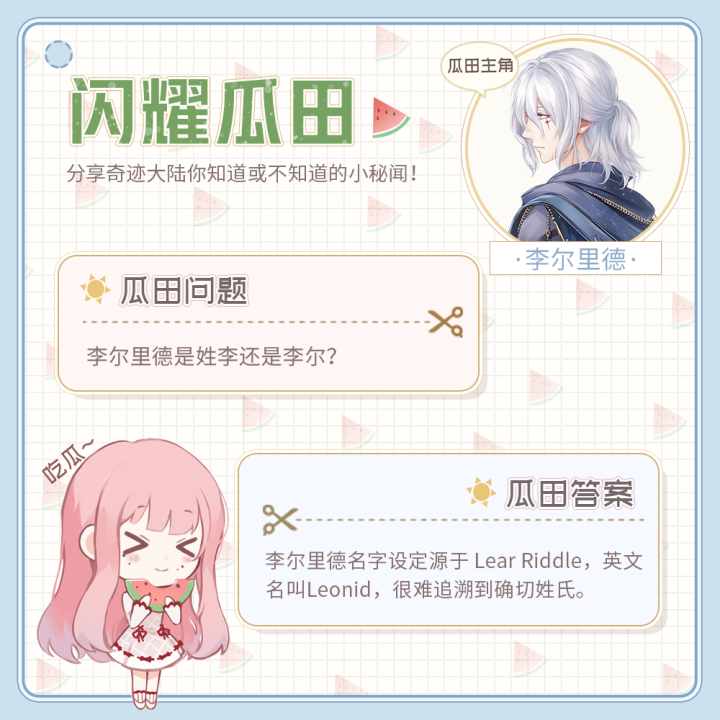Click the scissors icon in the 瓜田问题 box
Image resolution: width=720 pixels, height=720 pixels.
coord(446,322)
